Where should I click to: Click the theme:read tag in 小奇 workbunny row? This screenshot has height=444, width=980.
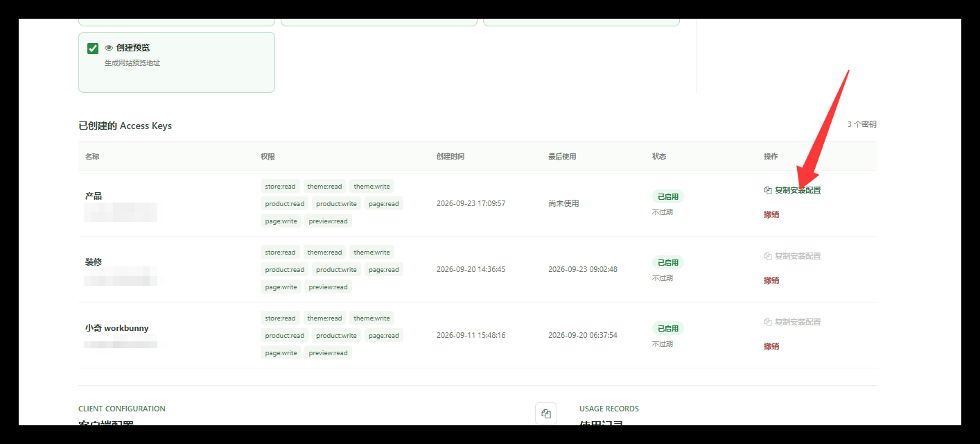pos(324,318)
